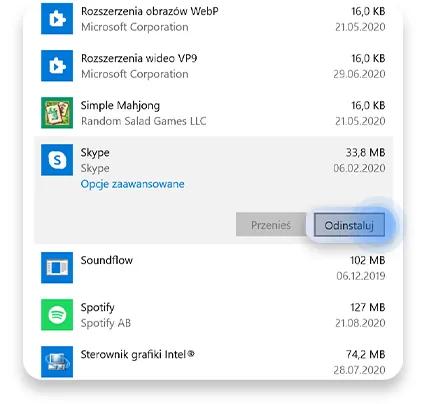Select the Soundflow name text
The height and width of the screenshot is (404, 423).
click(x=107, y=260)
